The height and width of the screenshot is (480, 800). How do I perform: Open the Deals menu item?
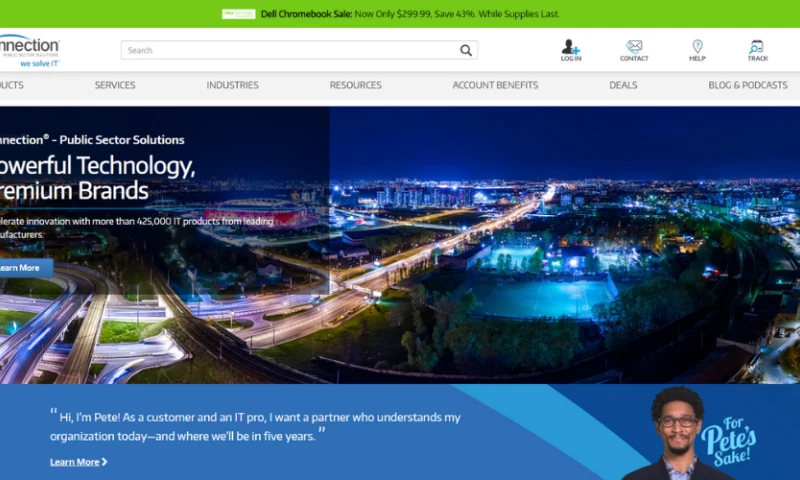[x=623, y=85]
